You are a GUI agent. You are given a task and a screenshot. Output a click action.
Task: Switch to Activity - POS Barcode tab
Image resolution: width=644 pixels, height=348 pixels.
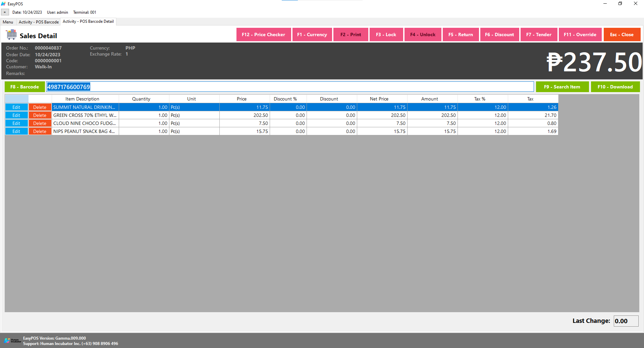tap(39, 22)
